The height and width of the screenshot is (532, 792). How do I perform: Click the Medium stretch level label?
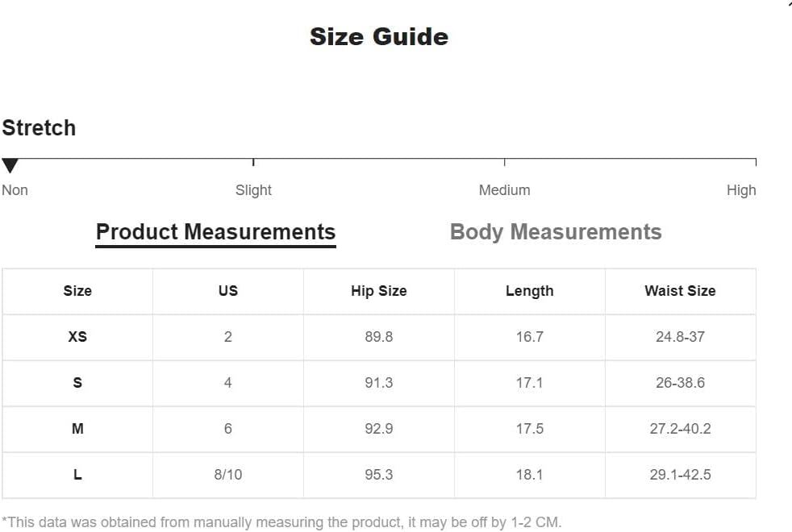coord(505,190)
